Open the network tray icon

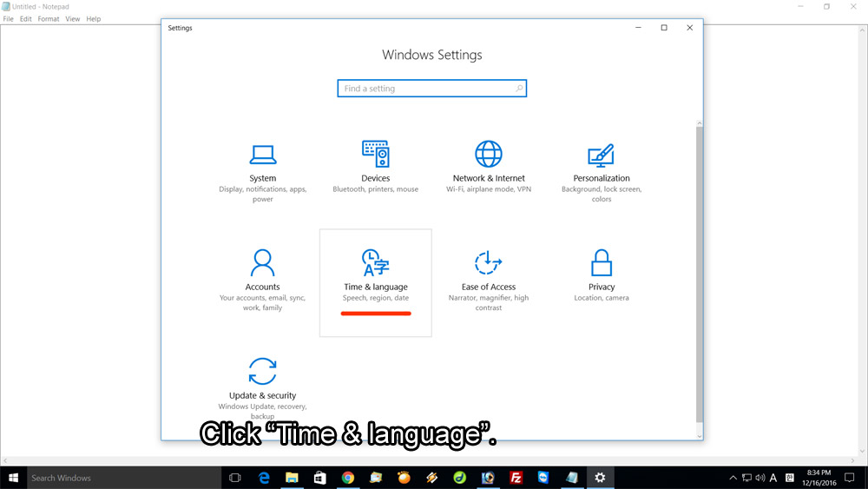point(746,478)
